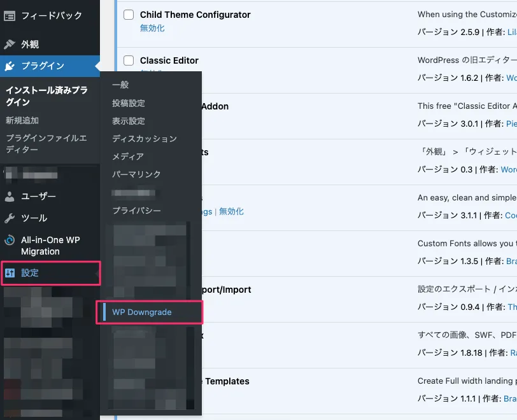Click バージョン 1.3.5 text
This screenshot has width=517, height=420.
(448, 261)
